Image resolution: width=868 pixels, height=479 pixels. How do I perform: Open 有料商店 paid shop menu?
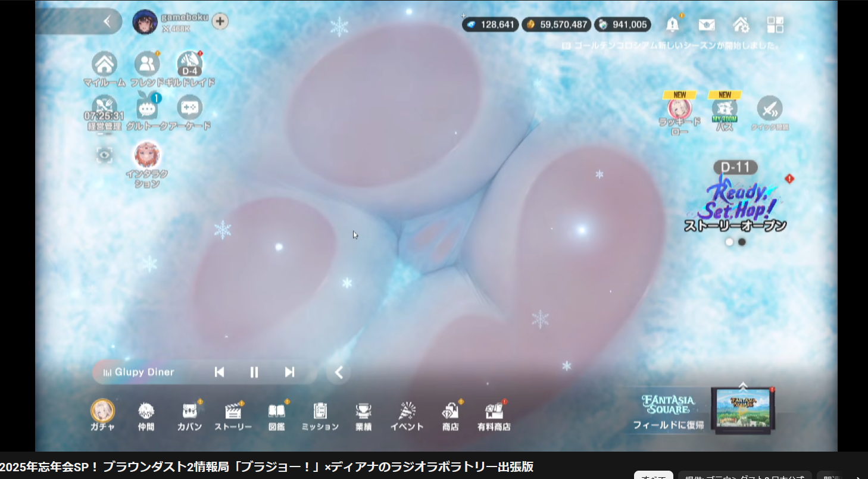pyautogui.click(x=494, y=416)
